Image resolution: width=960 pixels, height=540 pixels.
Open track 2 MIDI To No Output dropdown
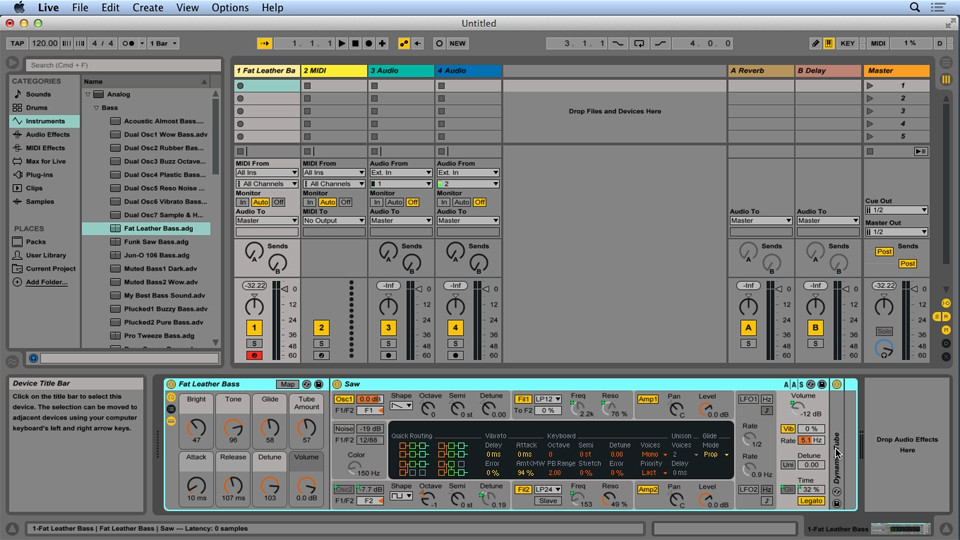click(334, 220)
